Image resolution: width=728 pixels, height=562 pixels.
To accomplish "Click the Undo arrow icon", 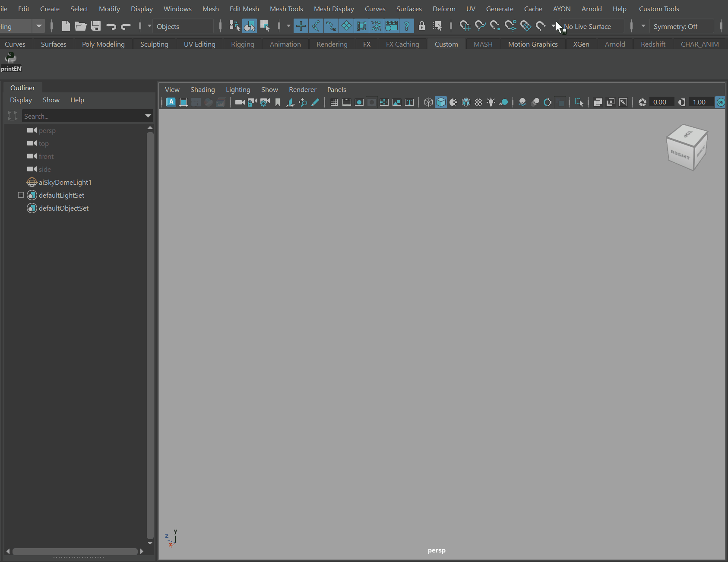I will pos(111,26).
